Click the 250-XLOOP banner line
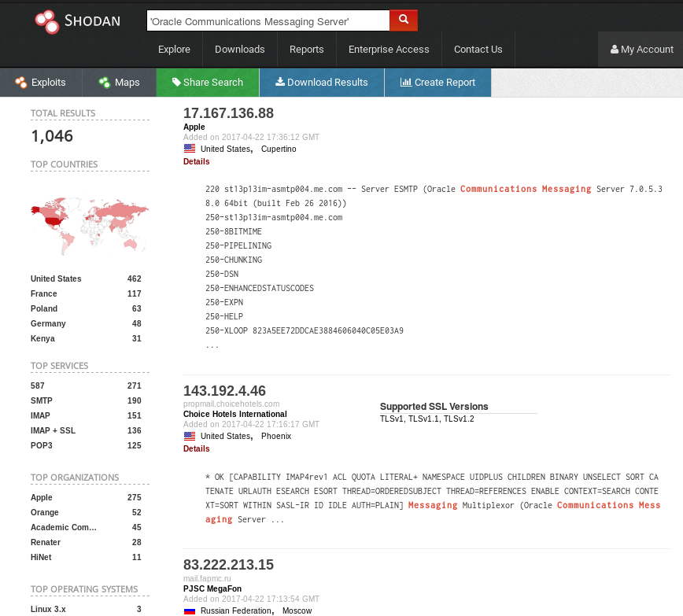The width and height of the screenshot is (683, 616). (304, 330)
